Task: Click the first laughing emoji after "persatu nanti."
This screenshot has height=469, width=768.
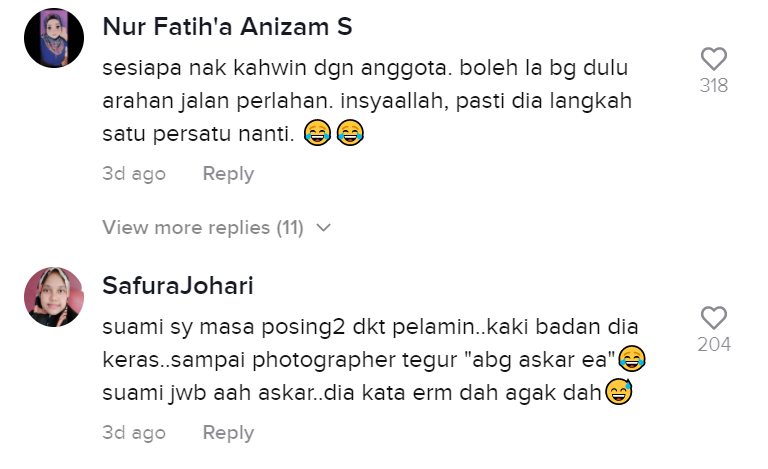Action: coord(317,133)
